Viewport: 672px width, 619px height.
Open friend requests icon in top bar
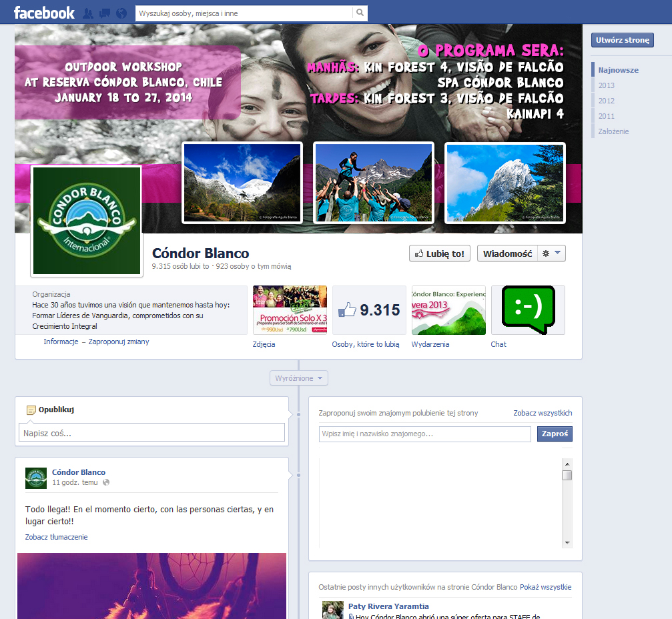pyautogui.click(x=88, y=13)
